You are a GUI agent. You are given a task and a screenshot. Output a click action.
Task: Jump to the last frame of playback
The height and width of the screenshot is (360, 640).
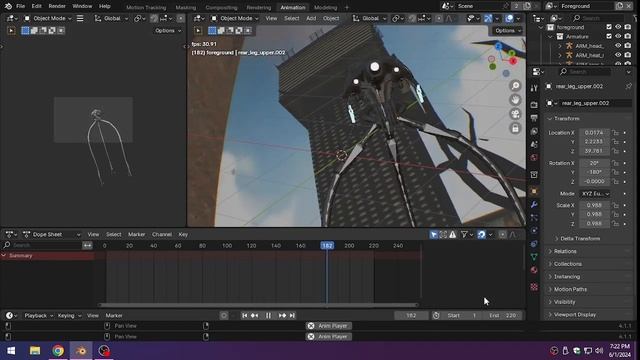(x=292, y=316)
